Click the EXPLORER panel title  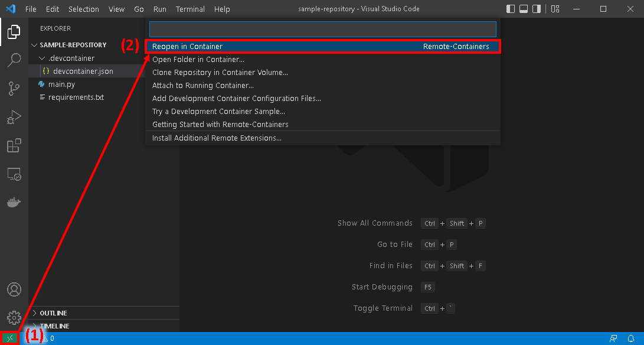coord(55,28)
